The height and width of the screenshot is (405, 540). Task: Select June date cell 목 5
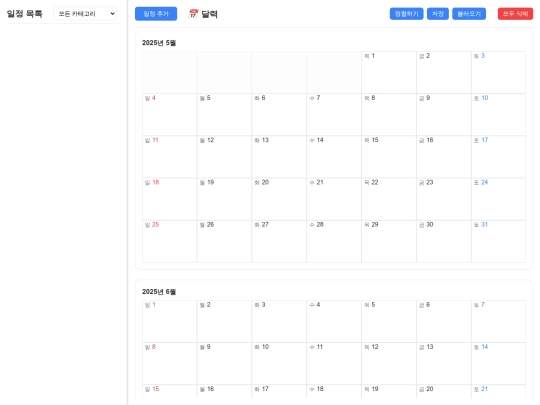tap(389, 321)
